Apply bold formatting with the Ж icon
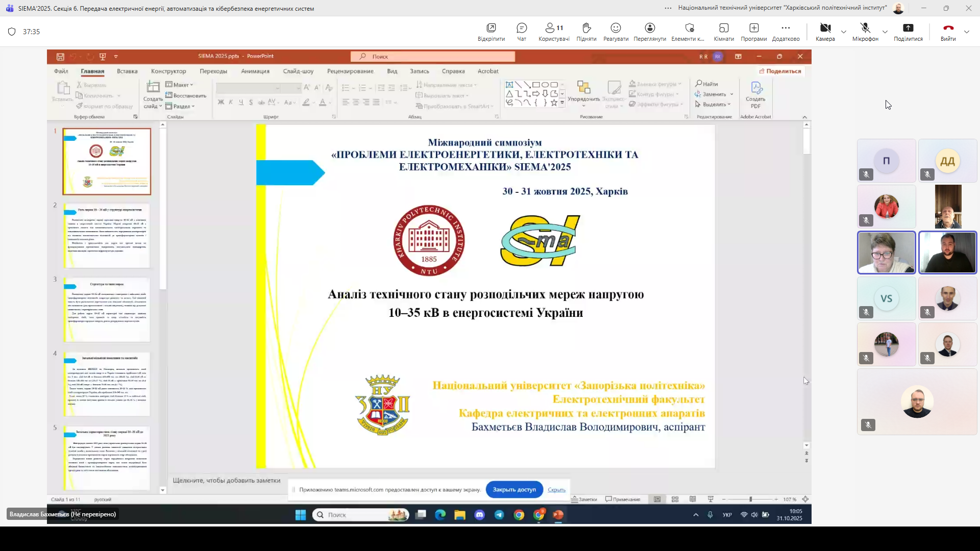This screenshot has height=551, width=980. (x=221, y=103)
